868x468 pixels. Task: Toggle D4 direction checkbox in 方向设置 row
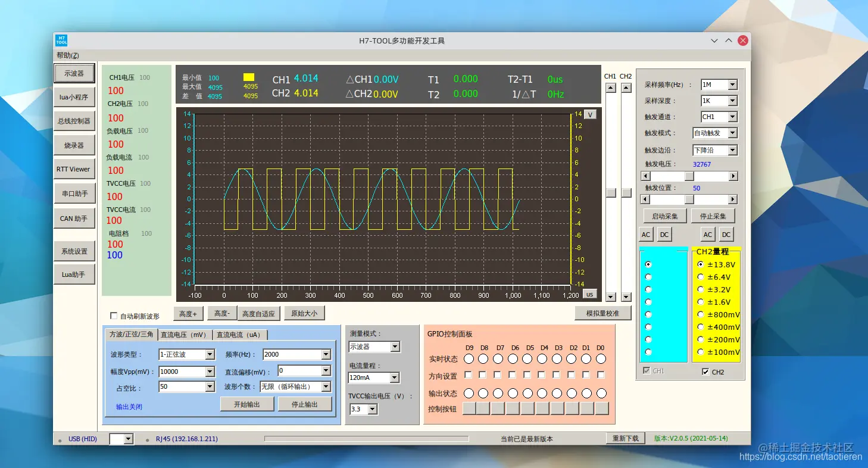tap(542, 375)
